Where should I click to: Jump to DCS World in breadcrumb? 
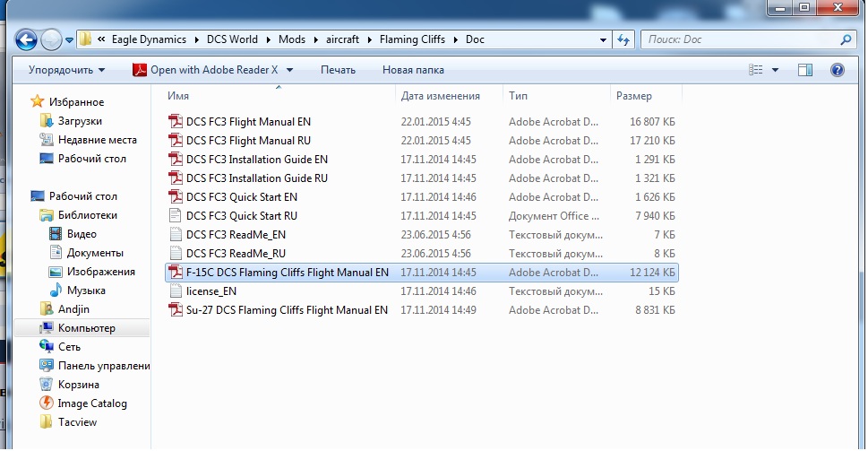pos(232,39)
